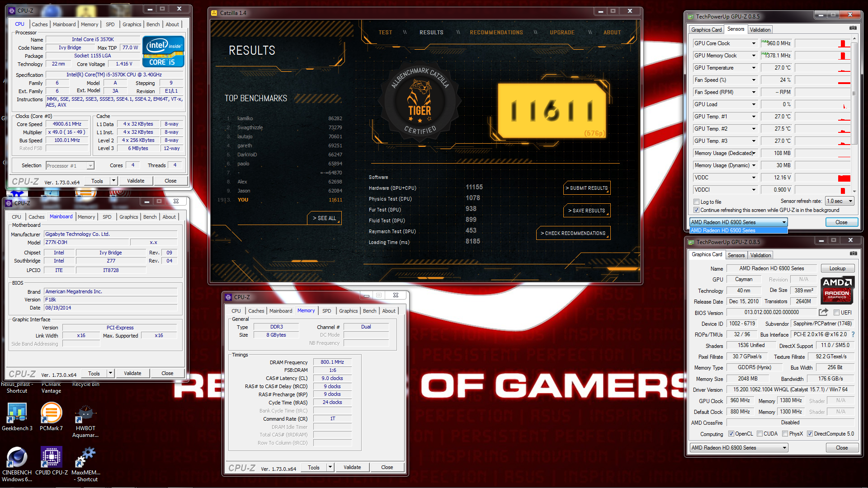The image size is (868, 488).
Task: Click camera screenshot icon in GPU-Z Graphics Card window
Action: pyautogui.click(x=853, y=254)
